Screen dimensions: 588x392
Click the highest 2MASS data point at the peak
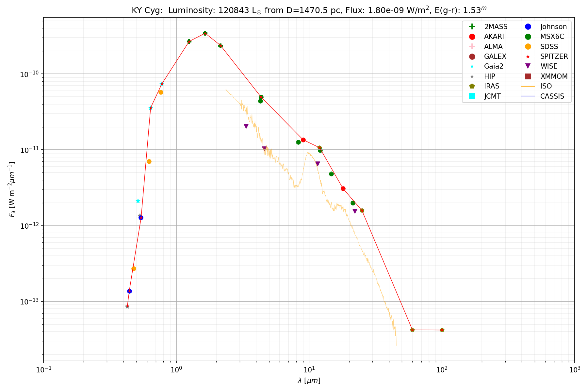(x=205, y=33)
